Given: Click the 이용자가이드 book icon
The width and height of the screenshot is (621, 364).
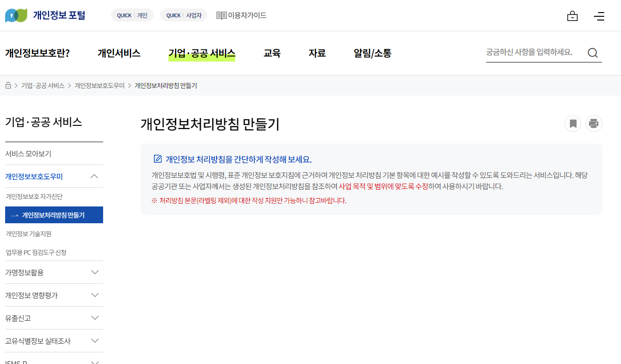Looking at the screenshot, I should (221, 15).
